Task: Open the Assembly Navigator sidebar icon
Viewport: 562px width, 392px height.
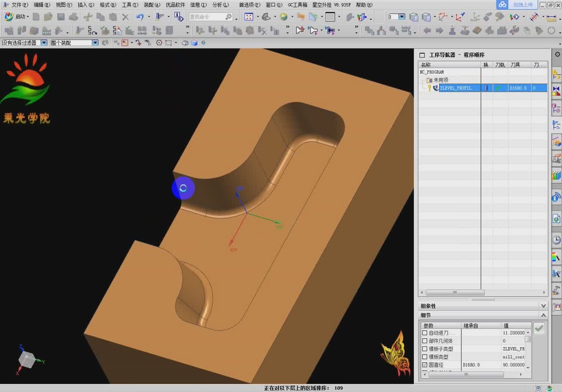Action: click(x=556, y=74)
